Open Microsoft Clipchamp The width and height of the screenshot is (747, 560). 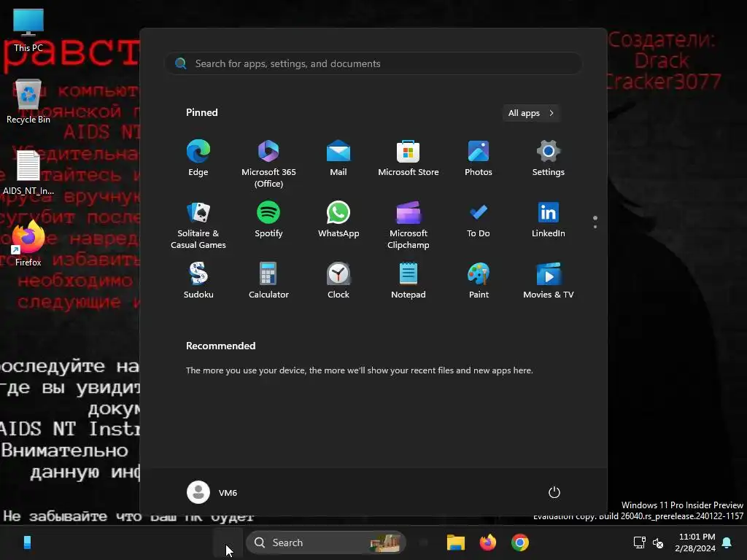(409, 225)
